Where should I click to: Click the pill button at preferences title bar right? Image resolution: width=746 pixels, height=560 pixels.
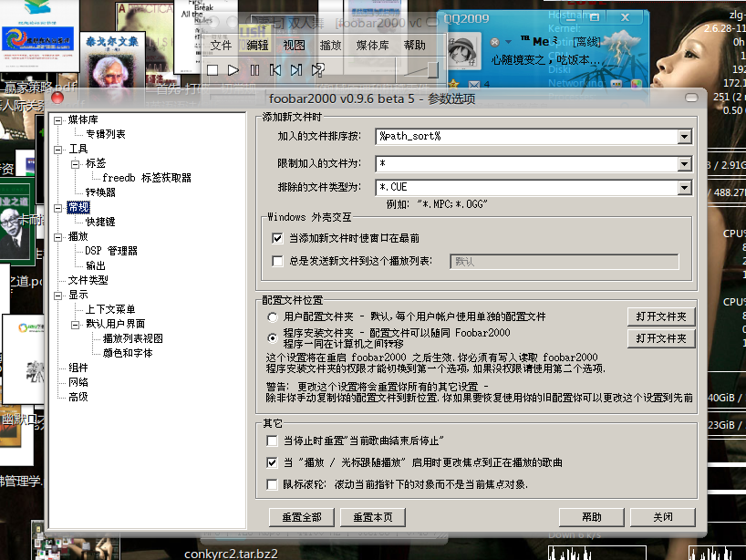pos(691,98)
